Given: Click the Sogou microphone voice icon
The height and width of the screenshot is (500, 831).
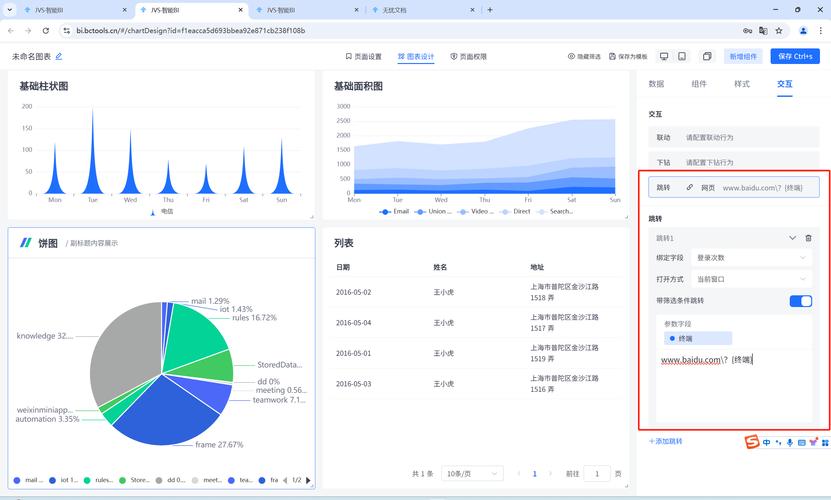Looking at the screenshot, I should coord(790,442).
